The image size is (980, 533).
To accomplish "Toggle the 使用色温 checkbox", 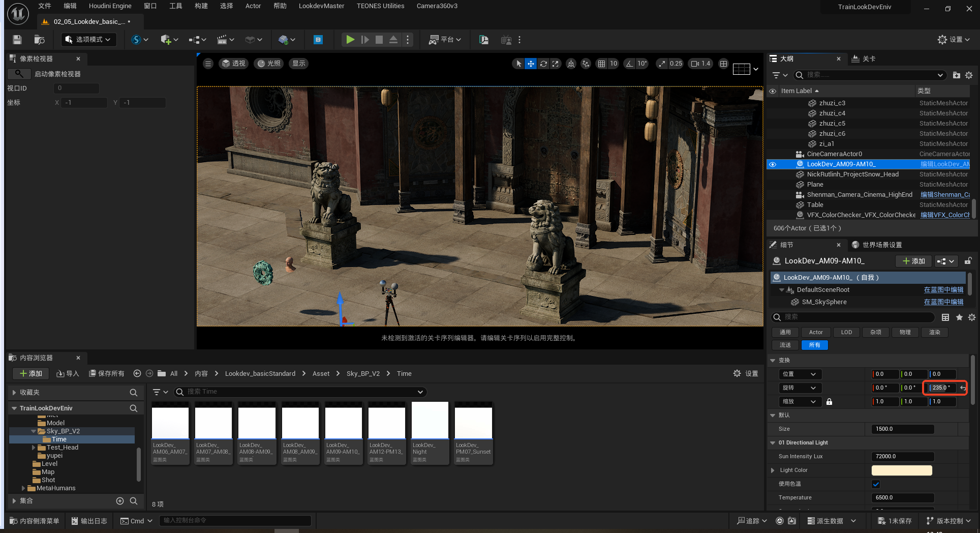I will [x=876, y=484].
